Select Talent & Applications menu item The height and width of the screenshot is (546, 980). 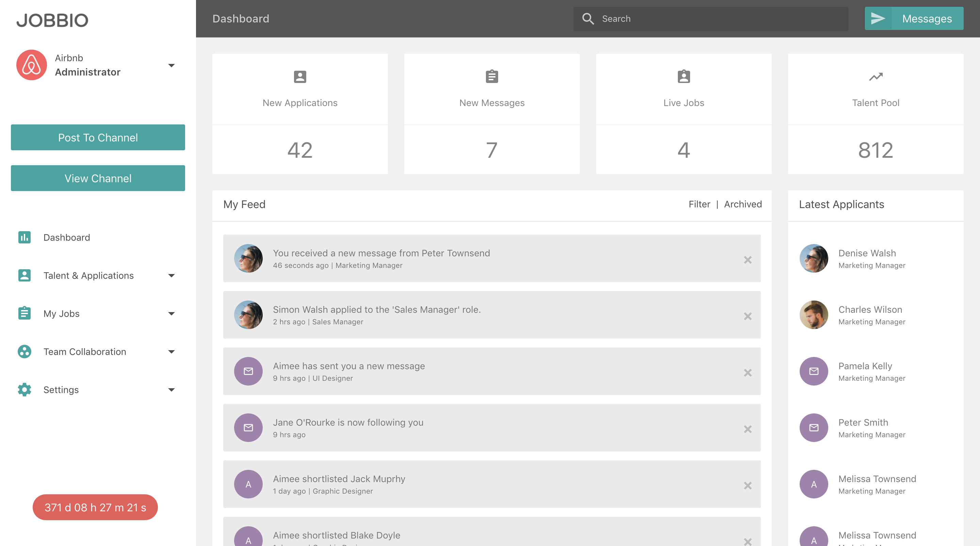[88, 275]
